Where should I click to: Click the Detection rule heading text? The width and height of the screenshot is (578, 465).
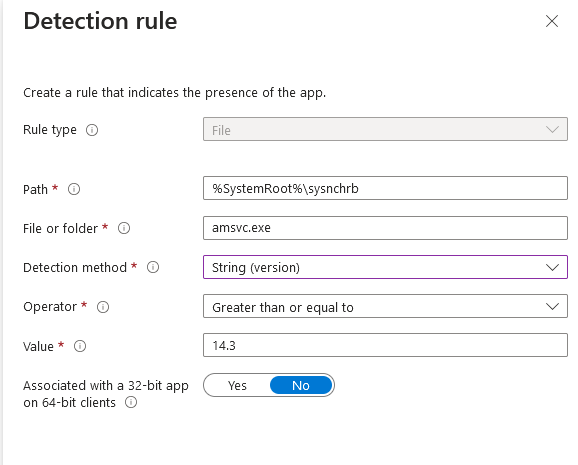[x=100, y=21]
